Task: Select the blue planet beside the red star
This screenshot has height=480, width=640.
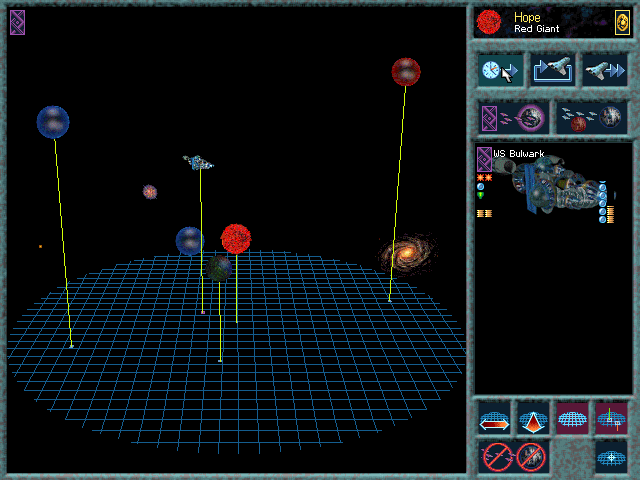Action: tap(189, 241)
